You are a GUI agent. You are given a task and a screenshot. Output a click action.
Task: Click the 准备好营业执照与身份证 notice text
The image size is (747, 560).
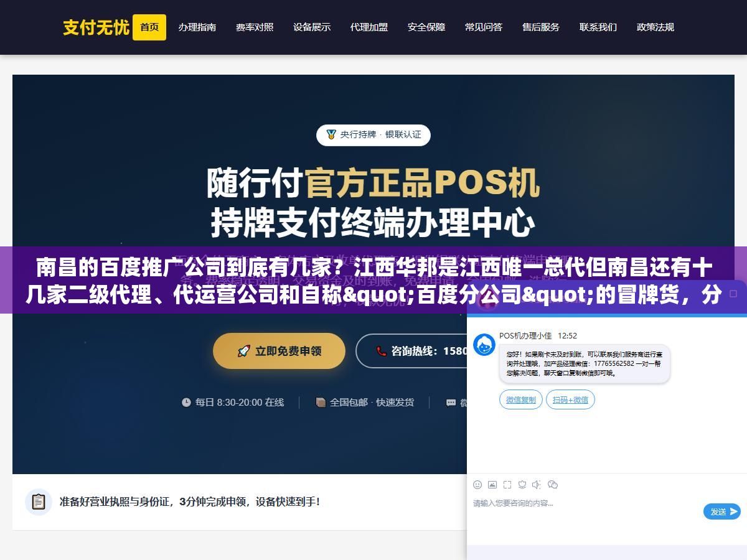click(190, 502)
